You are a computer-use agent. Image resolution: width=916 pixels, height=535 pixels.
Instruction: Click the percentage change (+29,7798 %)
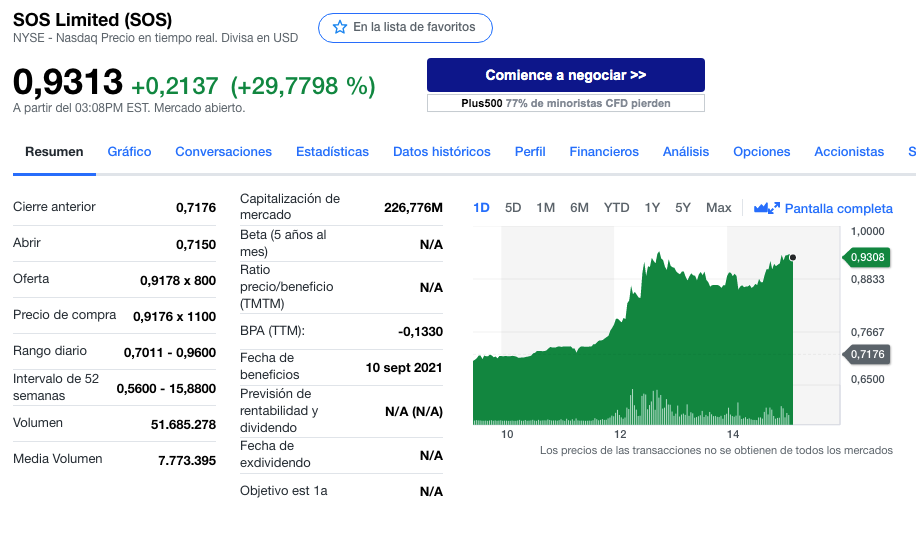pyautogui.click(x=303, y=86)
